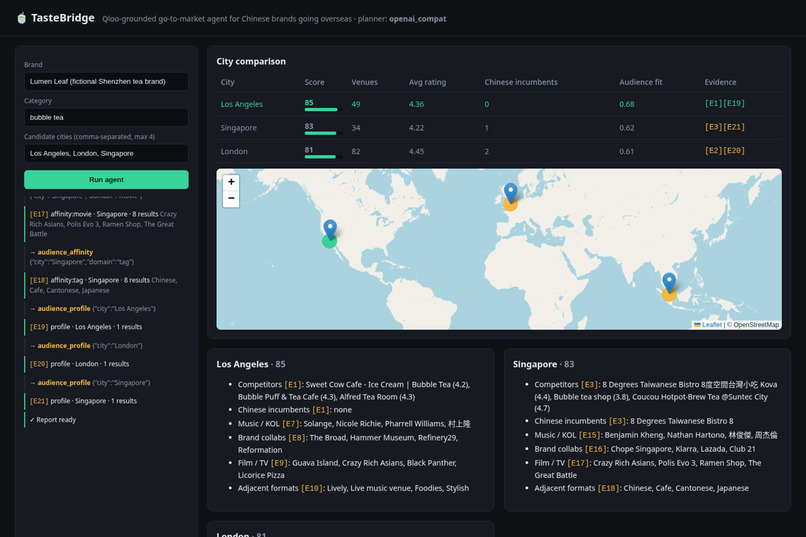
Task: Open [E7] in Los Angeles Music / KOL
Action: coord(291,424)
